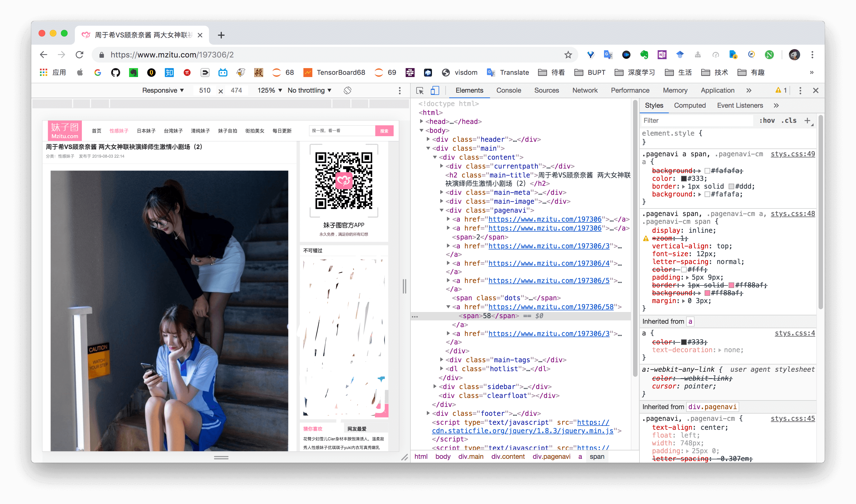Click the pink search button on webpage
The width and height of the screenshot is (856, 504).
pyautogui.click(x=384, y=131)
